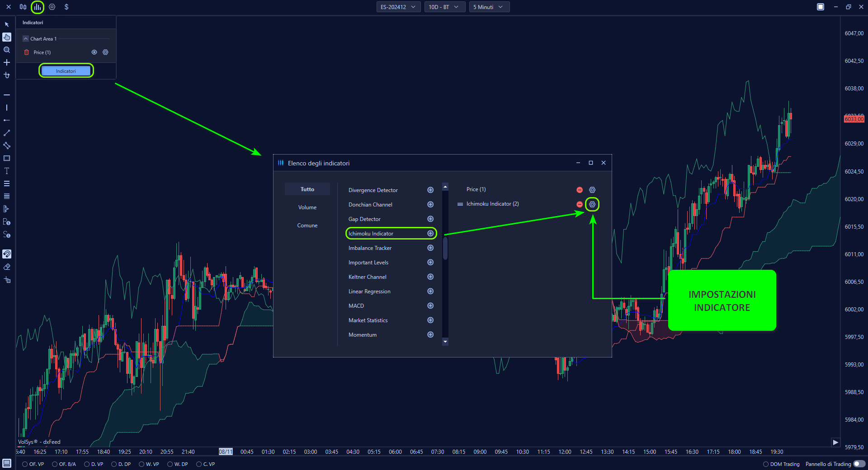The image size is (868, 470).
Task: Select the text annotation tool
Action: [7, 171]
